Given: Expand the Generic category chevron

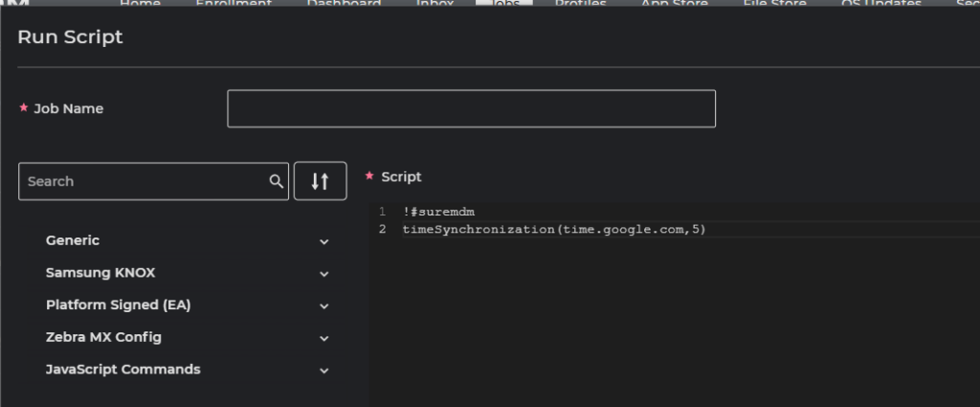Looking at the screenshot, I should pos(323,241).
